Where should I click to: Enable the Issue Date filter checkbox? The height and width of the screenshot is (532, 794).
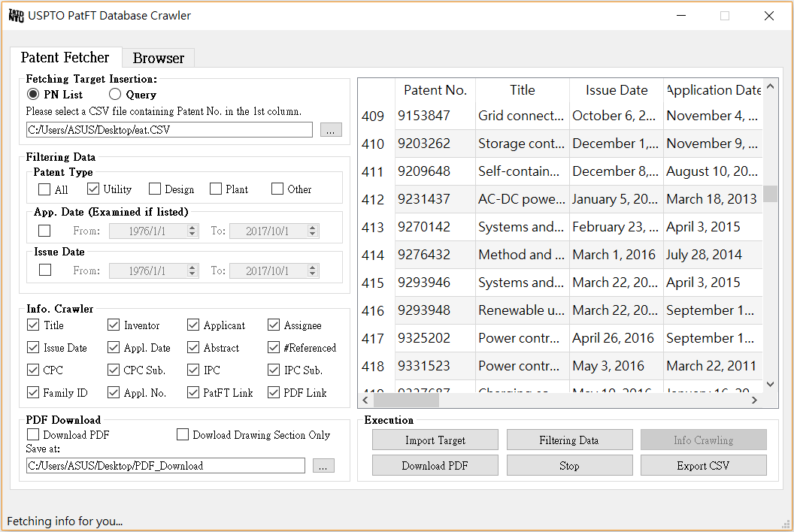click(x=45, y=270)
